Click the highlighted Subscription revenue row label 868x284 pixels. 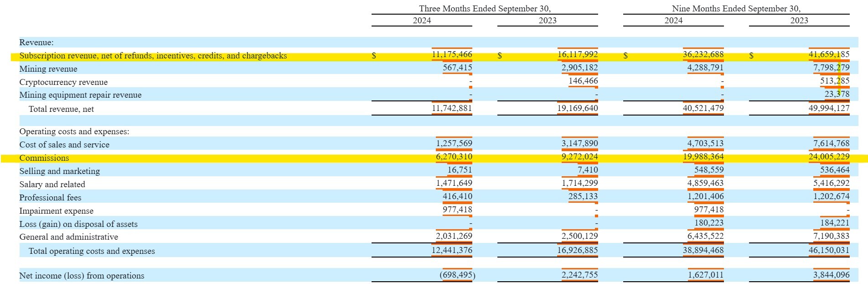coord(153,56)
